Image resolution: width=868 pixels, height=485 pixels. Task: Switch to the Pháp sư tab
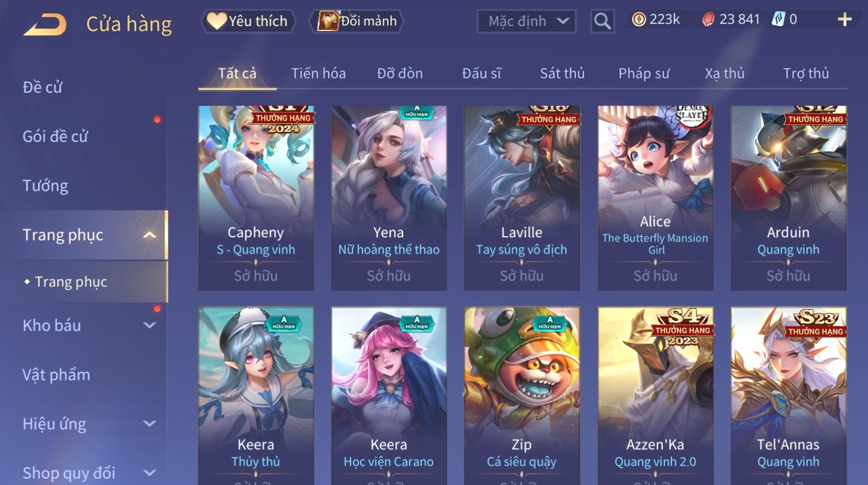644,73
